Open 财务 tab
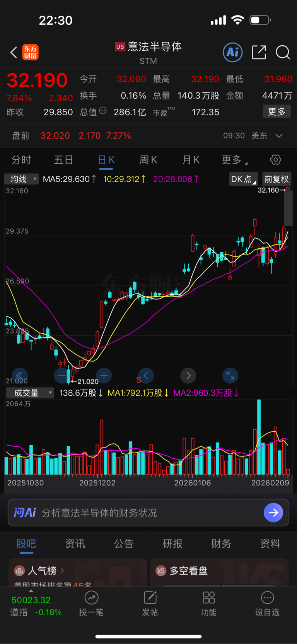The width and height of the screenshot is (297, 644). pyautogui.click(x=221, y=543)
